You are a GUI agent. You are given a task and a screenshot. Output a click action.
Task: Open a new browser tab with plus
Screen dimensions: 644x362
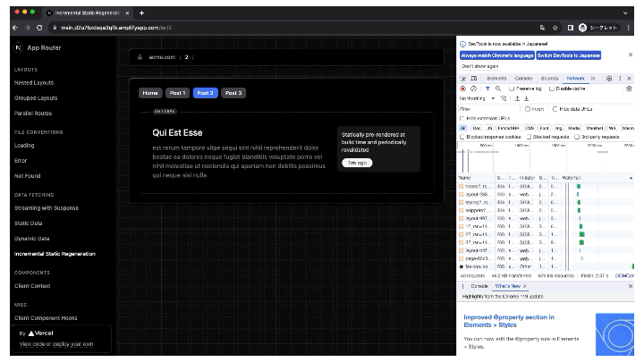[x=141, y=13]
